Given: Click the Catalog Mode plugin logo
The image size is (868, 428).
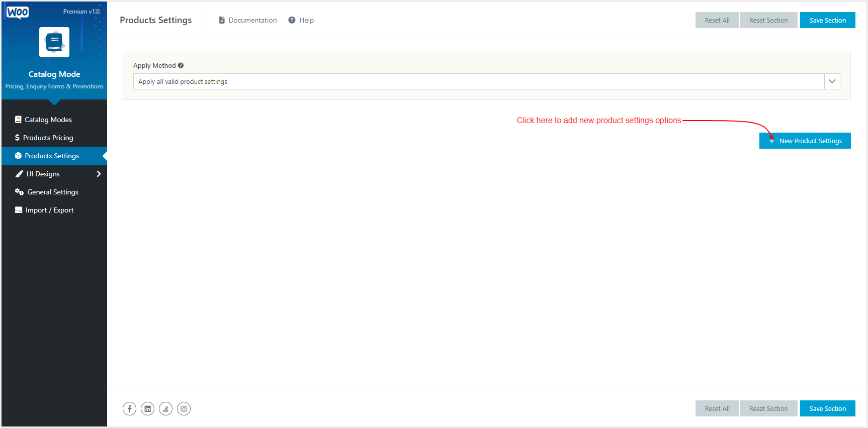Looking at the screenshot, I should pyautogui.click(x=54, y=42).
